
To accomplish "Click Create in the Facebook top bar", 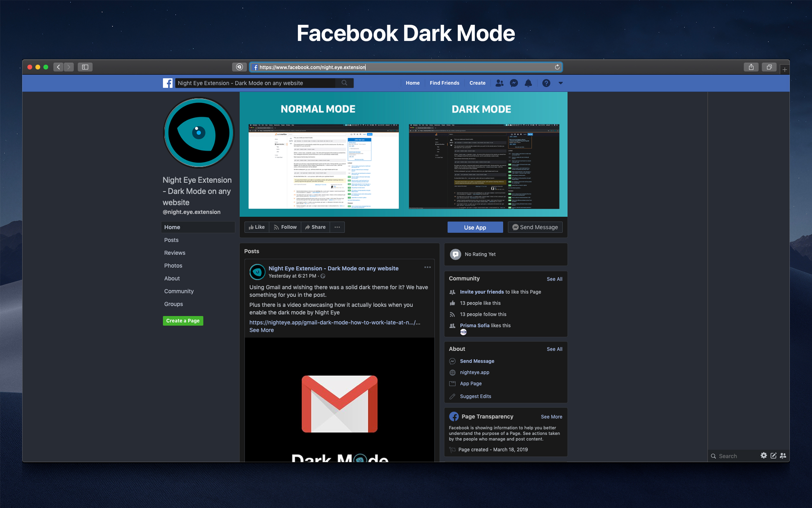I will (477, 83).
